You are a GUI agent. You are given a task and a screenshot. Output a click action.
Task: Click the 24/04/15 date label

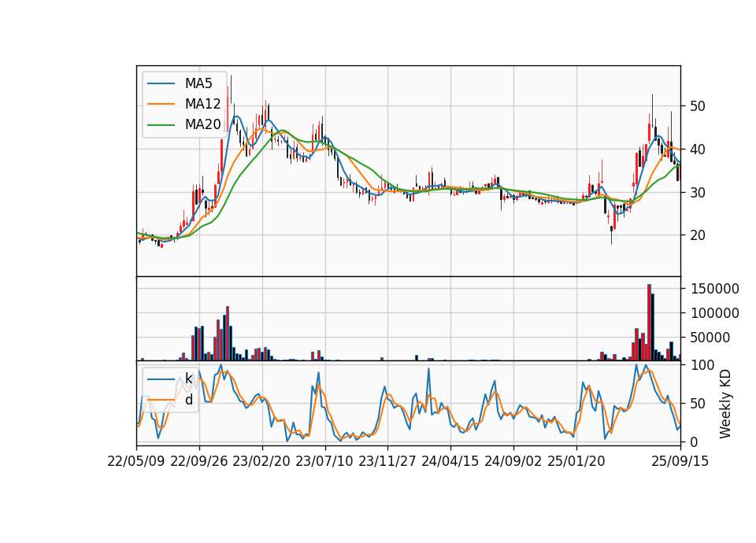pyautogui.click(x=450, y=461)
